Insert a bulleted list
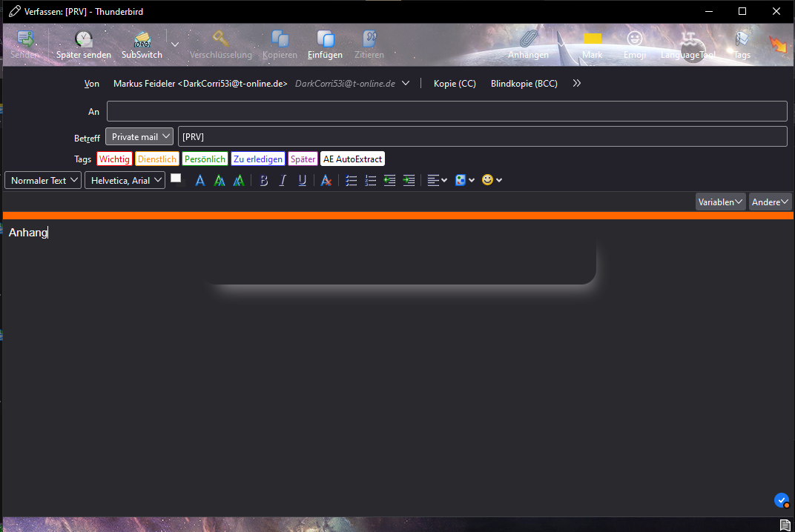The image size is (795, 532). 351,180
